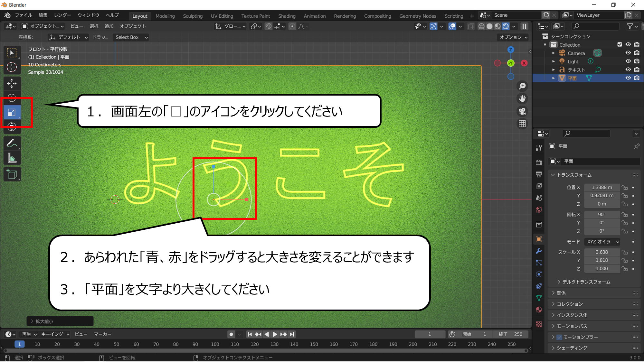Click the 位置 Y value field
This screenshot has width=644, height=362.
coord(601,196)
